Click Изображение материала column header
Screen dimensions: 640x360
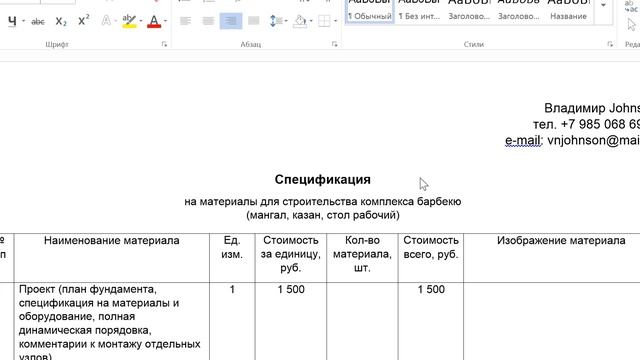pyautogui.click(x=561, y=240)
